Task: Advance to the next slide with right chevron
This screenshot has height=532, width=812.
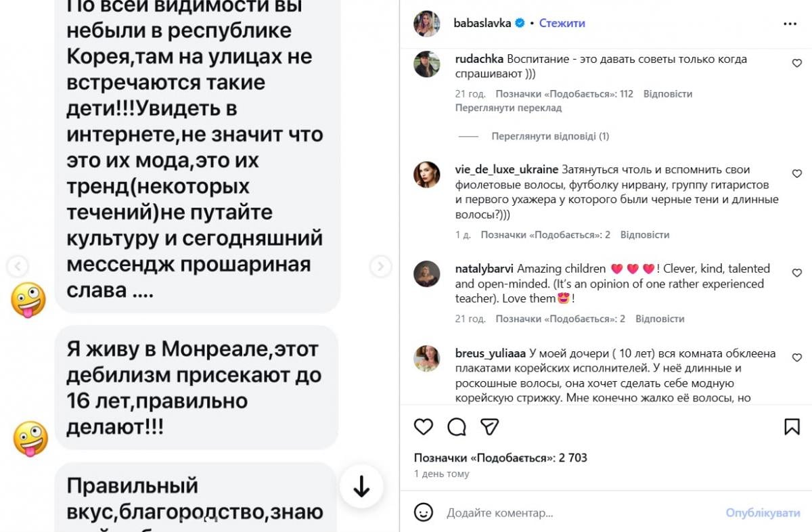Action: tap(380, 267)
